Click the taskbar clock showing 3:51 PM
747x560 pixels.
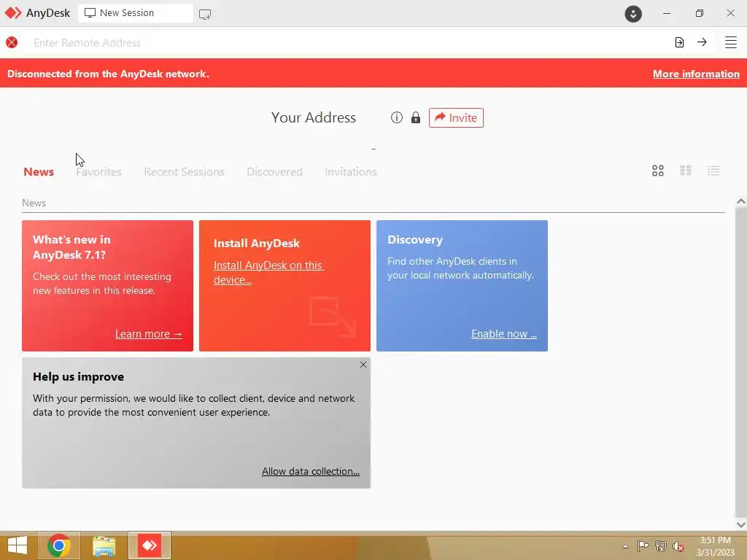pyautogui.click(x=715, y=546)
